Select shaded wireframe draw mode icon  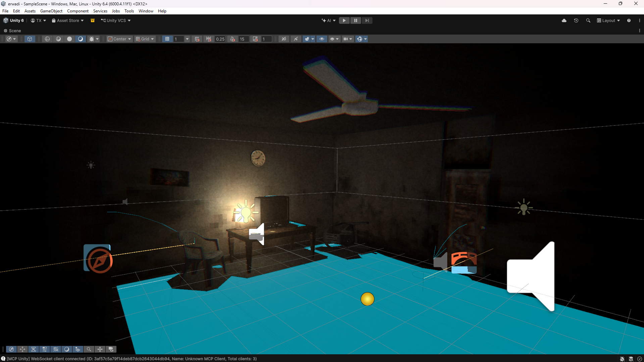(x=58, y=39)
